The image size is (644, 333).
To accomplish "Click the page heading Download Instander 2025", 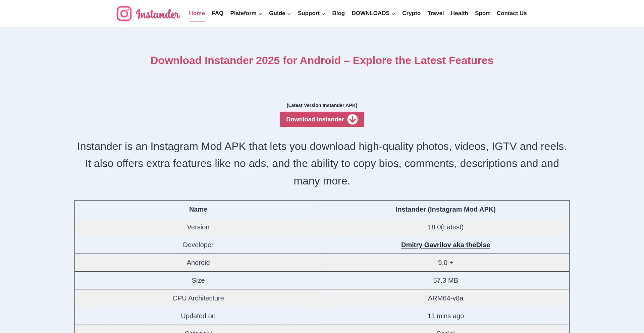I will tap(322, 60).
